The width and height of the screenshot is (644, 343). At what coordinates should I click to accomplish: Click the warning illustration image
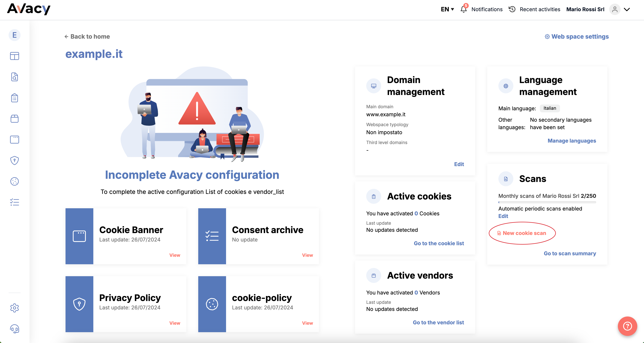(x=192, y=115)
